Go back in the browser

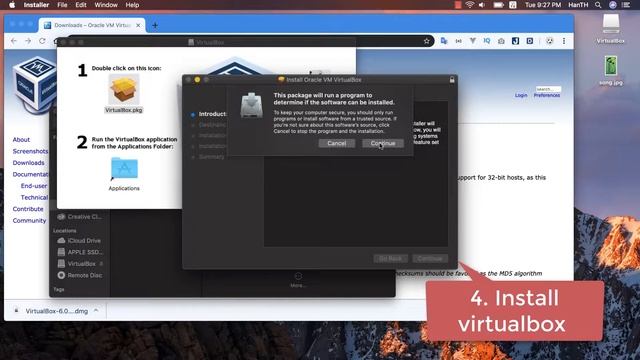coord(14,41)
